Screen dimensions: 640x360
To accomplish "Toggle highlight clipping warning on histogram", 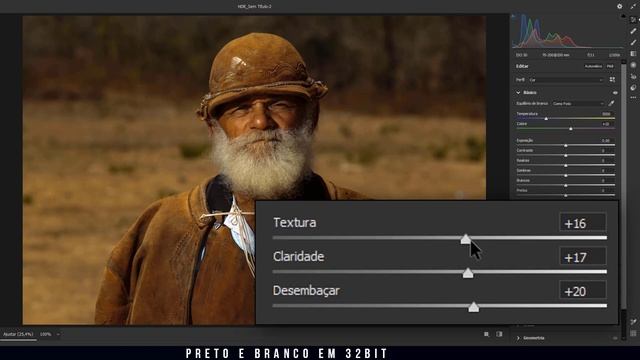I will tap(623, 16).
